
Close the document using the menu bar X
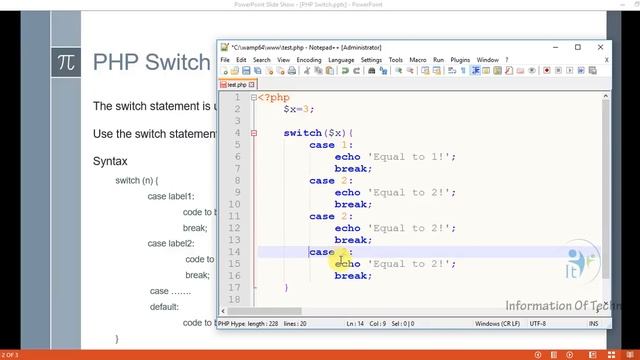coord(606,60)
